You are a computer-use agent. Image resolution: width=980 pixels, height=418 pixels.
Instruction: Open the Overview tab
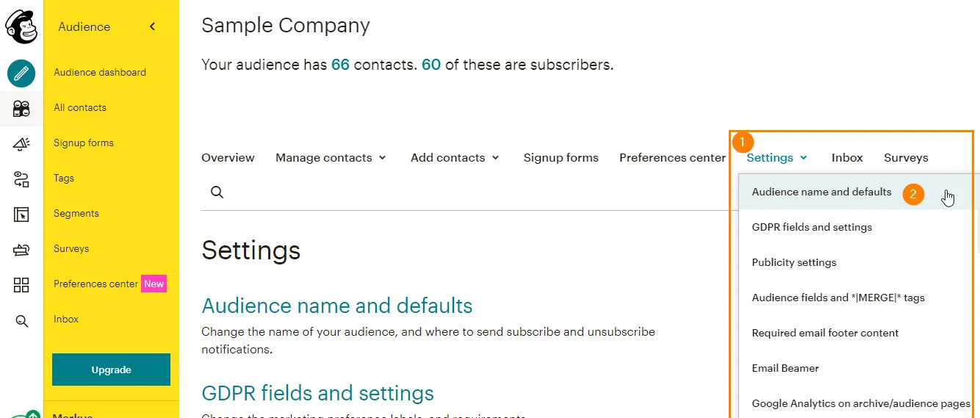coord(228,157)
